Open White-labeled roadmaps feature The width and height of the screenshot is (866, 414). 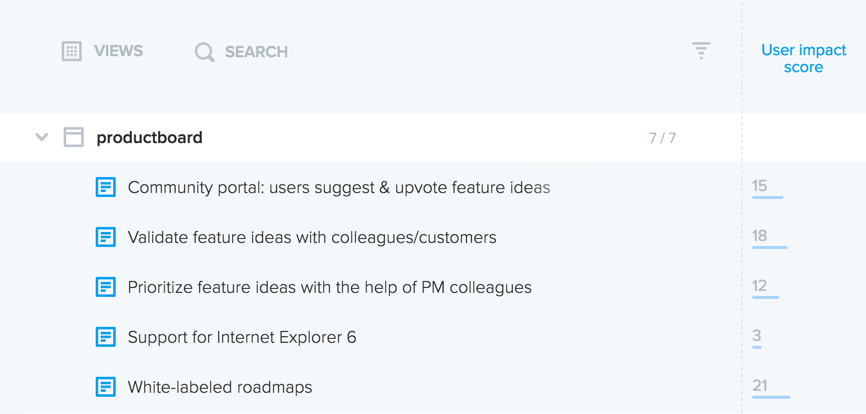(x=220, y=387)
